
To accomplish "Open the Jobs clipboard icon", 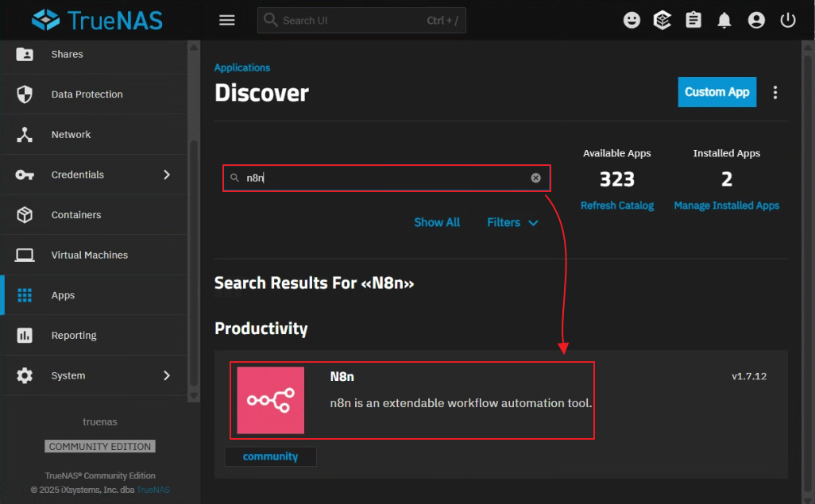I will point(693,21).
